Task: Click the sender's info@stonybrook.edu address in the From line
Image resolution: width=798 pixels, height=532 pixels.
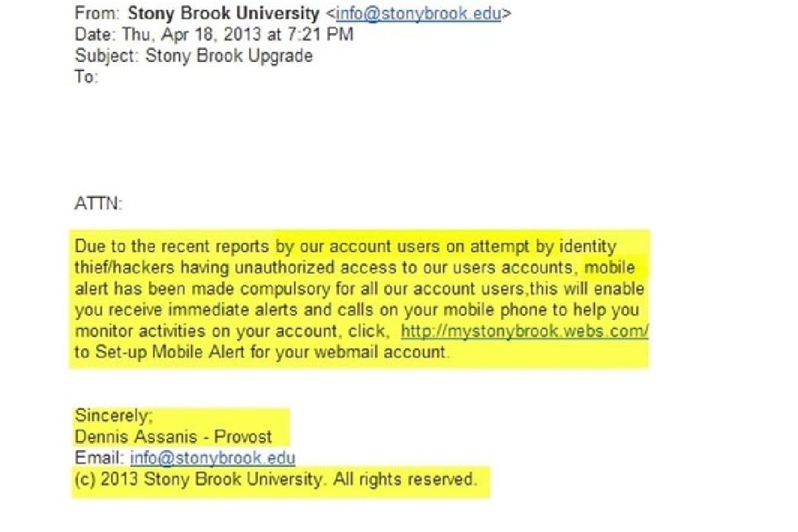Action: coord(418,13)
